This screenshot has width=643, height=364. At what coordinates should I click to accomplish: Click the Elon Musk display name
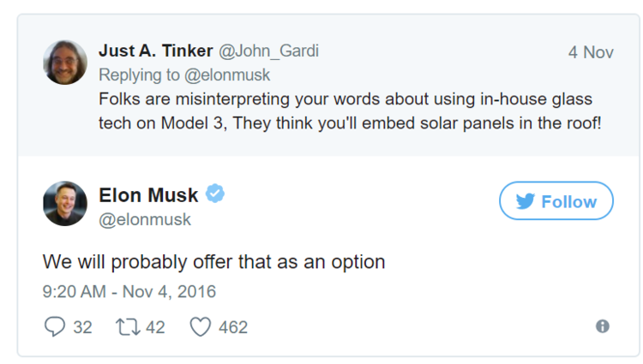click(148, 195)
